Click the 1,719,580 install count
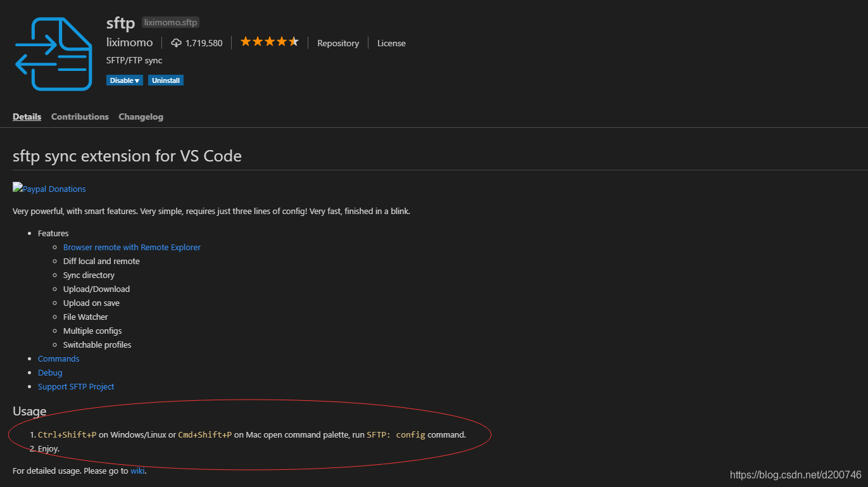 pyautogui.click(x=204, y=43)
